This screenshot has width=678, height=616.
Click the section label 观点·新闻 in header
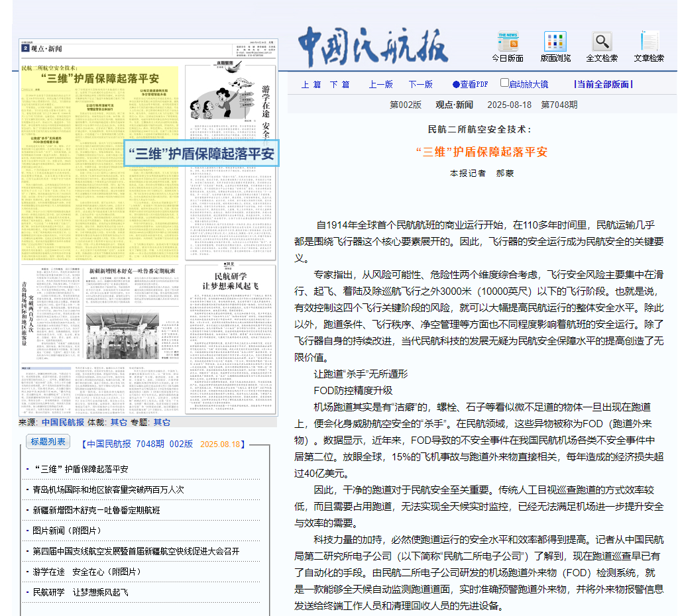[x=454, y=105]
